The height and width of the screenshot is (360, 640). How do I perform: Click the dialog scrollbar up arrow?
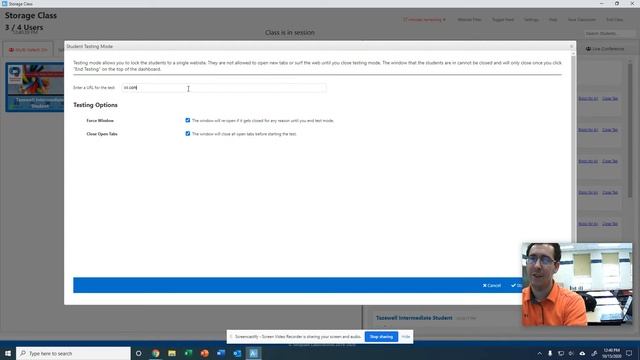point(573,53)
